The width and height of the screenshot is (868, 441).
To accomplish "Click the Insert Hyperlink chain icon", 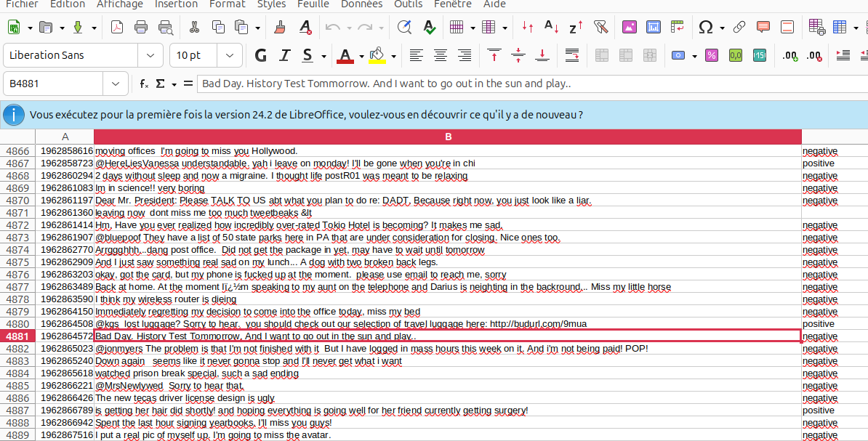I will pyautogui.click(x=739, y=28).
